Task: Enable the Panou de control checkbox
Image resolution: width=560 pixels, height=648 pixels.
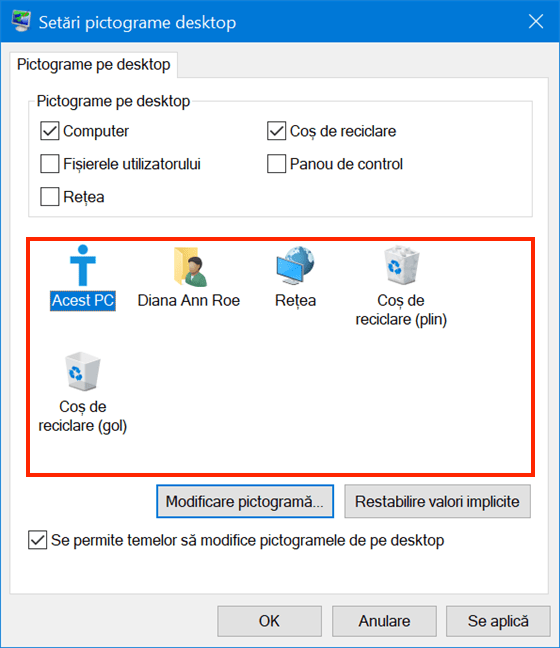Action: coord(276,164)
